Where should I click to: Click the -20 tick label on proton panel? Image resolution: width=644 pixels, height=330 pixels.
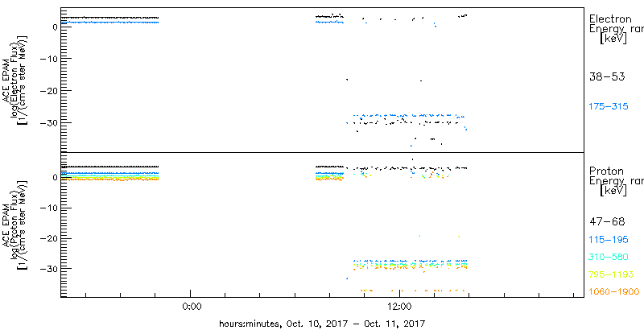(48, 238)
